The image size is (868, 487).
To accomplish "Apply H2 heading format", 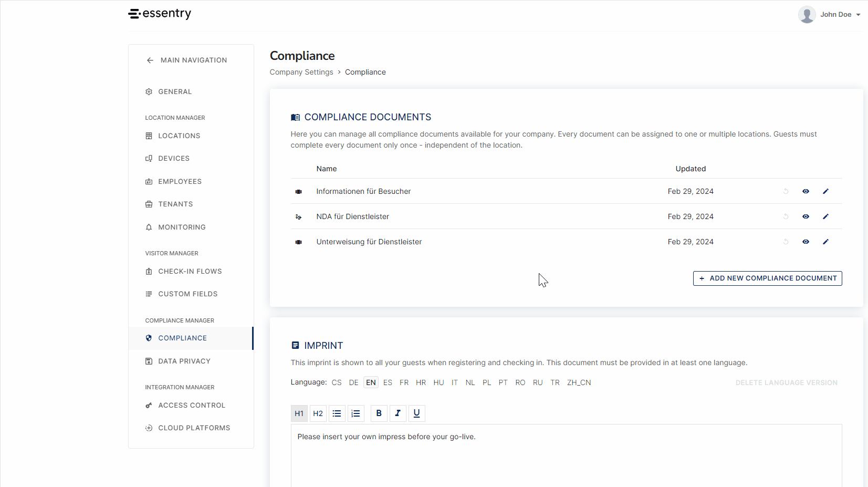I will [318, 414].
